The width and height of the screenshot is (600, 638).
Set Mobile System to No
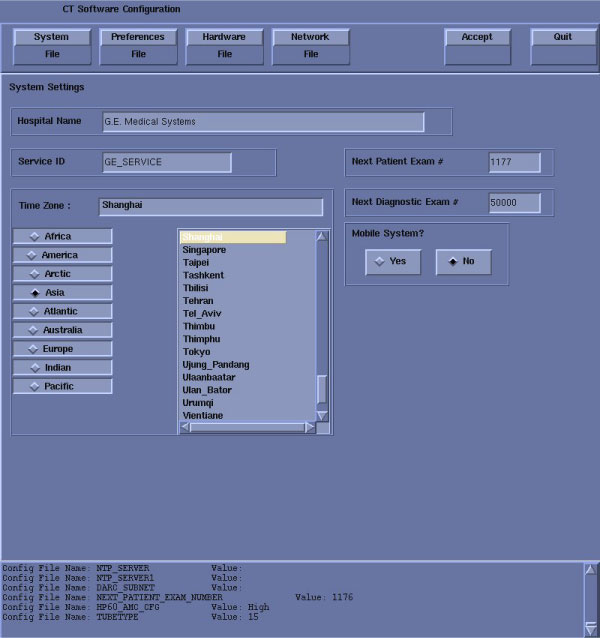[463, 262]
